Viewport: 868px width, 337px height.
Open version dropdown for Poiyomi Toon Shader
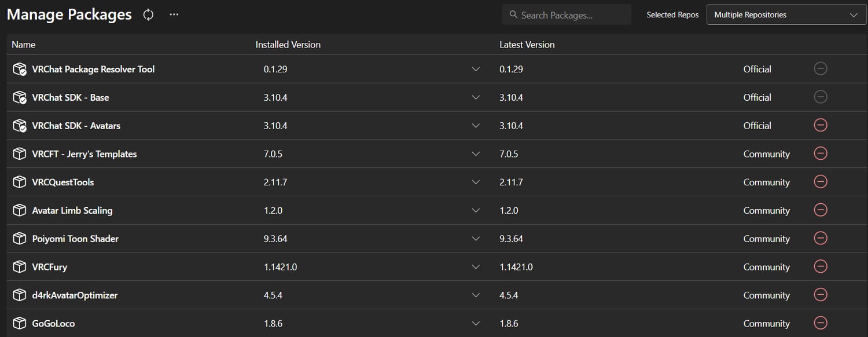476,239
